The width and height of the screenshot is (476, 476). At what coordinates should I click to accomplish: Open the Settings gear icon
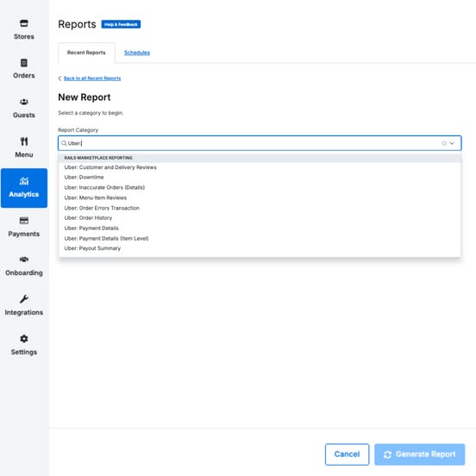(23, 339)
